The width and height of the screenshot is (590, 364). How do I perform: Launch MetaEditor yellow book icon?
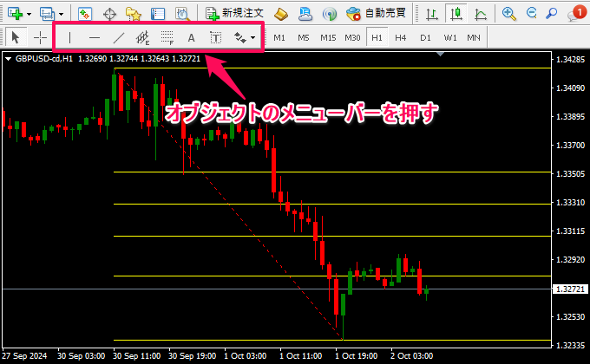(x=281, y=14)
